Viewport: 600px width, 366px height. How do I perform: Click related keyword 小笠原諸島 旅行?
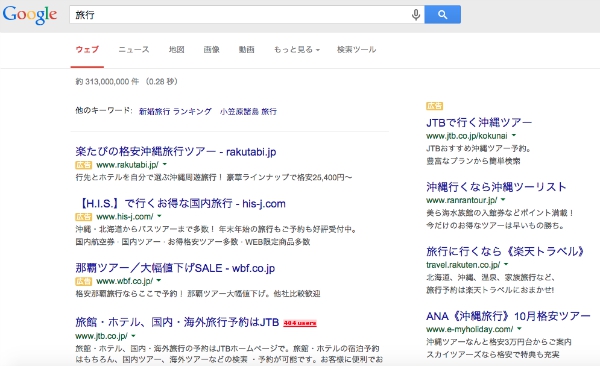pyautogui.click(x=248, y=111)
